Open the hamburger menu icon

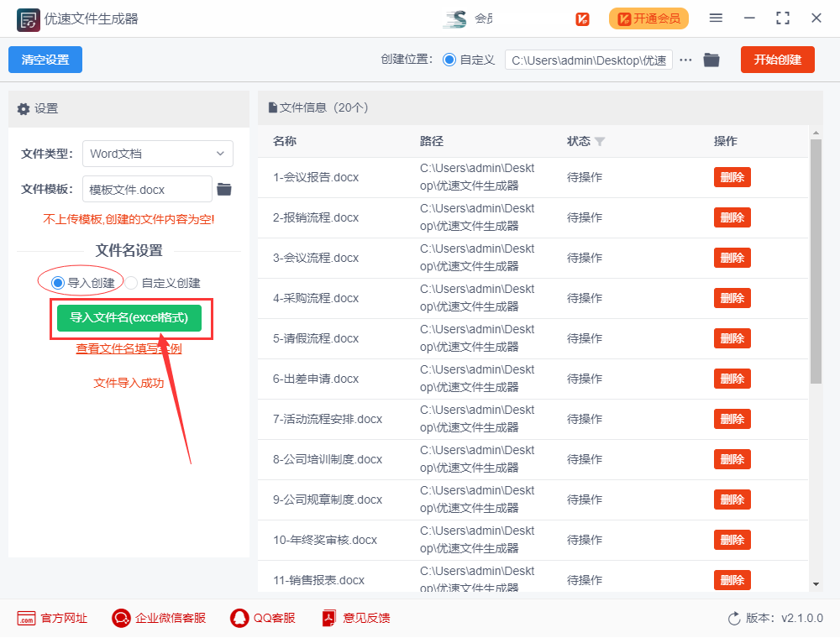(716, 18)
